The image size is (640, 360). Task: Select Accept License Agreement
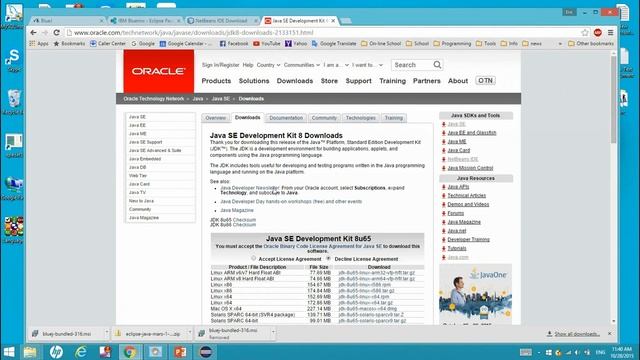[253, 258]
